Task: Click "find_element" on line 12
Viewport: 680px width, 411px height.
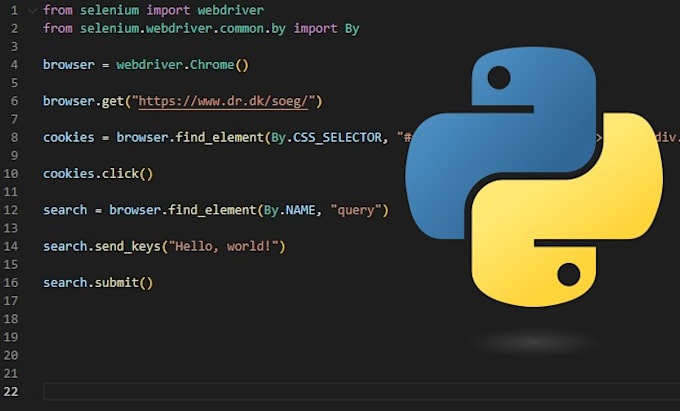Action: coord(212,210)
